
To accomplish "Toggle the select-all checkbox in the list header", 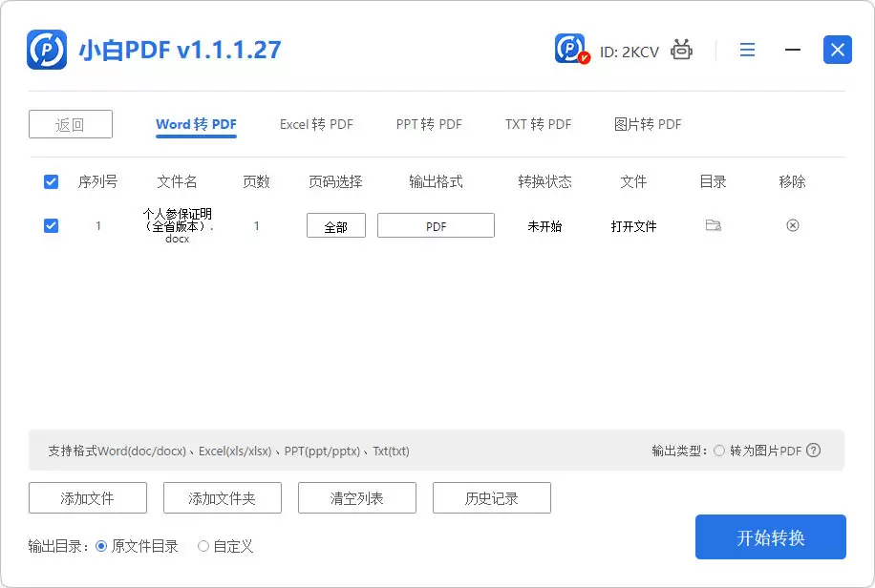I will click(x=51, y=181).
